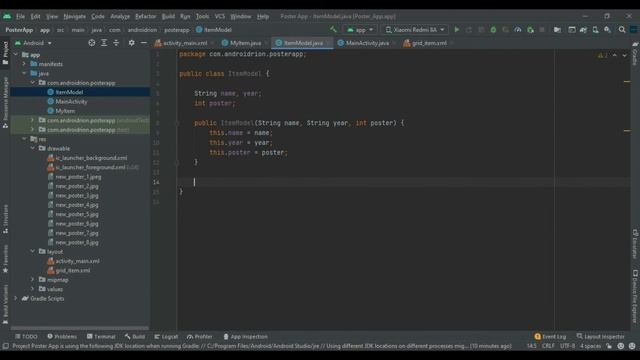Open the App Inspection tool window
This screenshot has width=640, height=360.
245,337
